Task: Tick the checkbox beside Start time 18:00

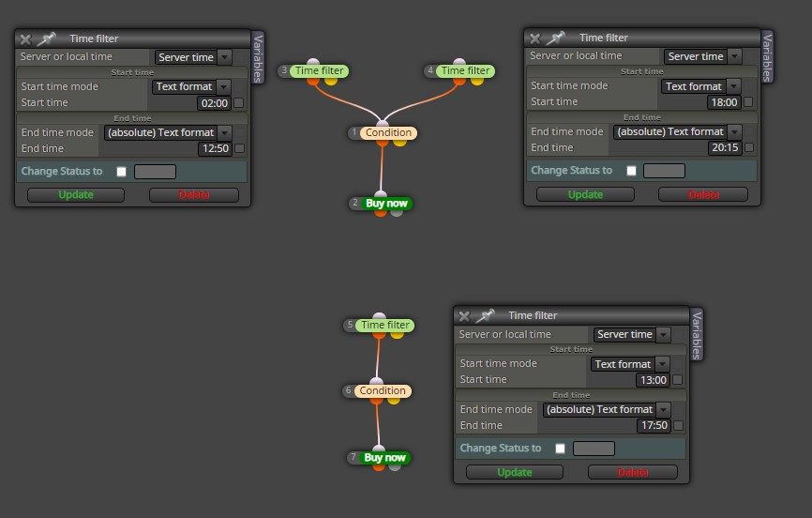Action: [x=748, y=102]
